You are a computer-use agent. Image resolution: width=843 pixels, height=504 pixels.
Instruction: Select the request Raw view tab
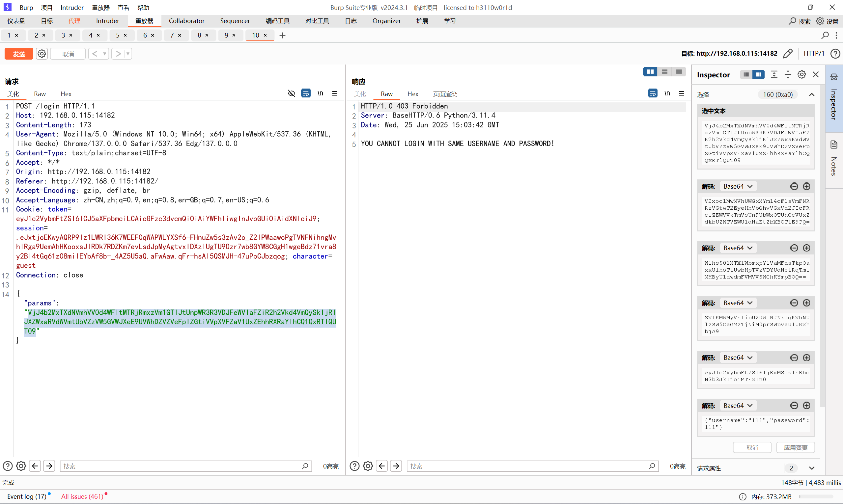40,94
